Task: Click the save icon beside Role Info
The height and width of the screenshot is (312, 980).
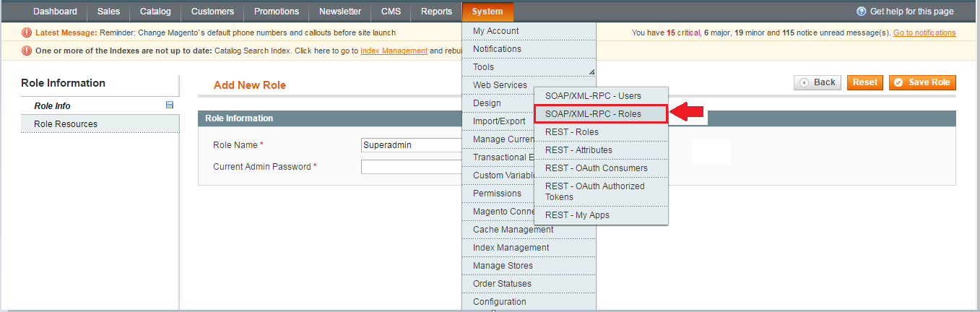Action: click(170, 105)
